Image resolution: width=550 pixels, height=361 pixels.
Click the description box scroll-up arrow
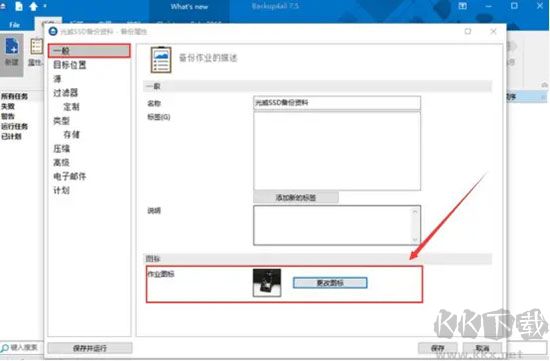coord(415,212)
